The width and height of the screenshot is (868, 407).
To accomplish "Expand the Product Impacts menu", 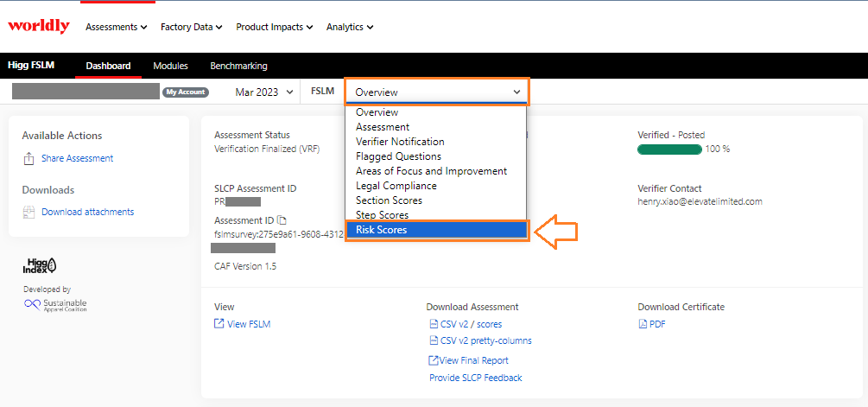I will coord(275,27).
